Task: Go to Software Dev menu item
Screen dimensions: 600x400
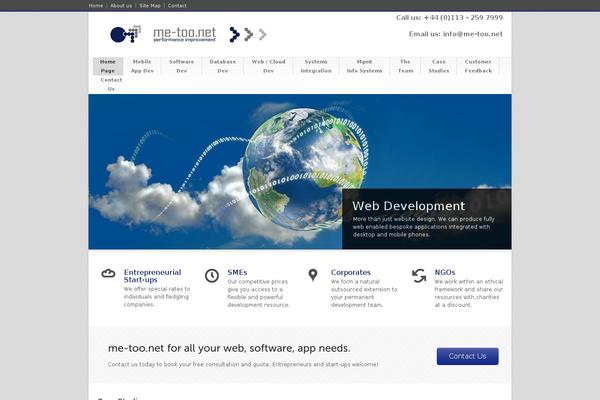Action: (182, 66)
